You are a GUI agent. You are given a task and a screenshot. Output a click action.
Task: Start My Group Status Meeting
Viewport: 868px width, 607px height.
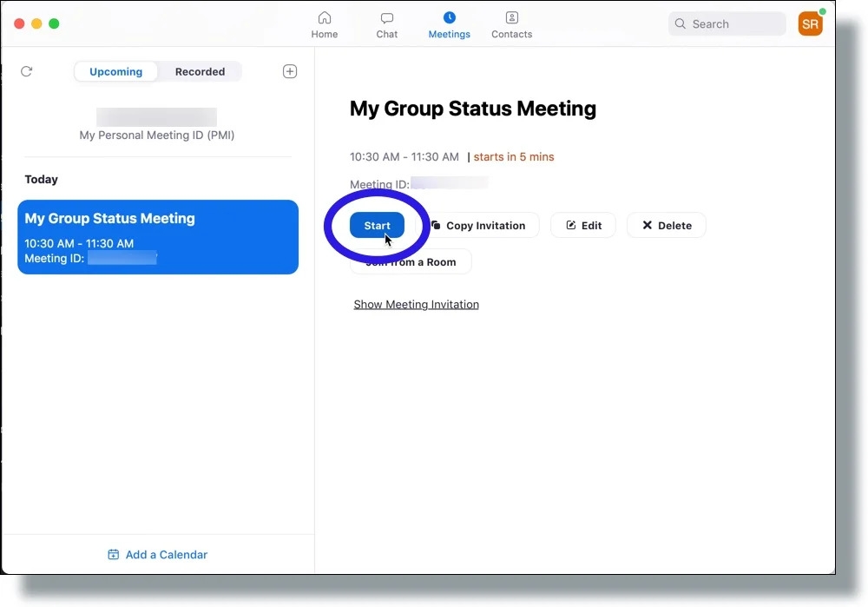click(x=377, y=226)
